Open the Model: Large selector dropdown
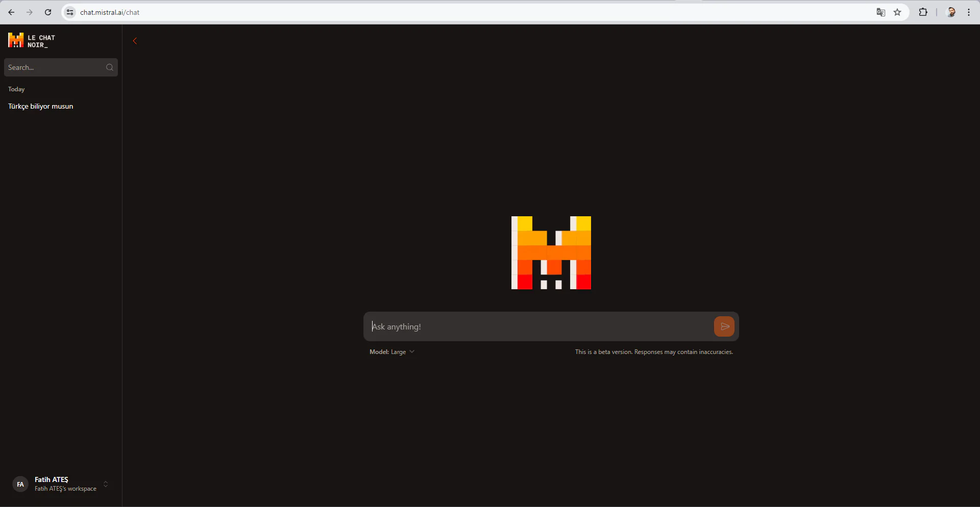The image size is (980, 507). [x=392, y=352]
